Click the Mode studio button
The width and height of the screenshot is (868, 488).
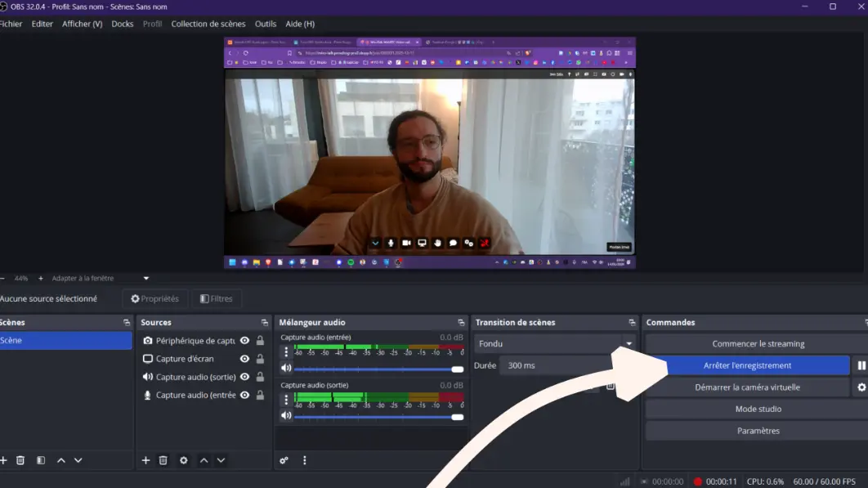758,409
